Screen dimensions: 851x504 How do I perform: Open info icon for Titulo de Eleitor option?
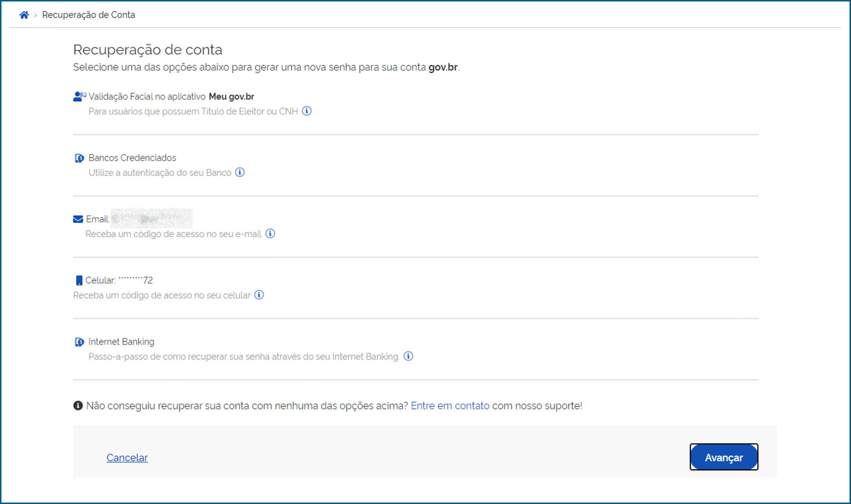click(307, 111)
